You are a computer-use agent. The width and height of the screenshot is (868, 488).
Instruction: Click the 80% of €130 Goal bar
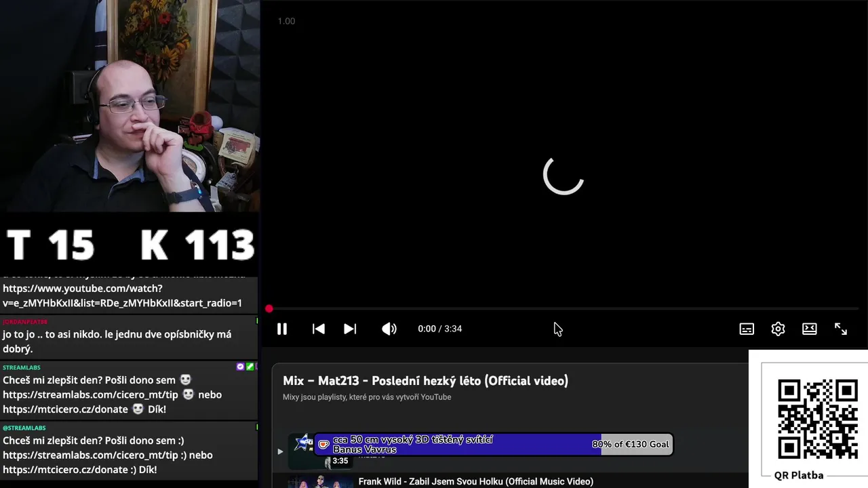tap(494, 444)
